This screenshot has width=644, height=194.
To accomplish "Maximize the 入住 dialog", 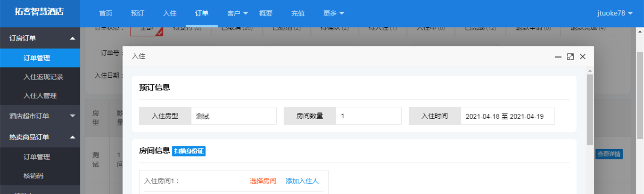I will tap(570, 57).
